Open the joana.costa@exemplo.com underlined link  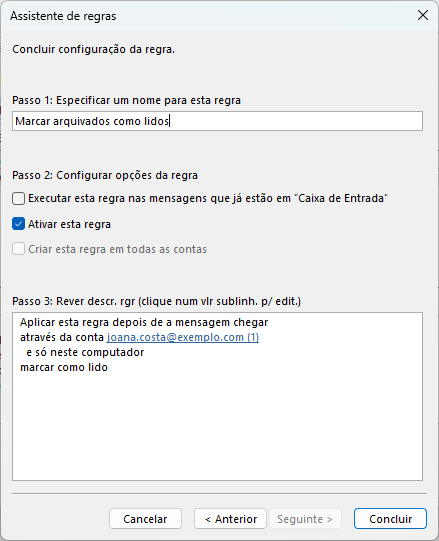(183, 337)
